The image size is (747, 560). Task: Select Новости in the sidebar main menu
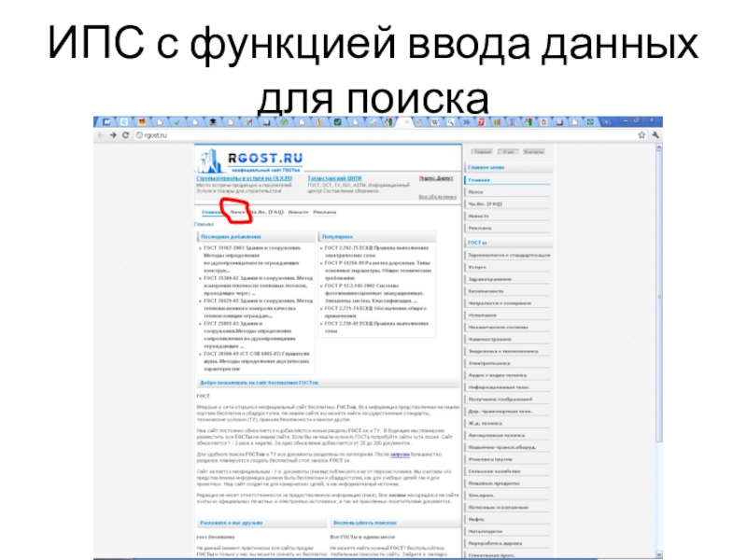pos(507,217)
